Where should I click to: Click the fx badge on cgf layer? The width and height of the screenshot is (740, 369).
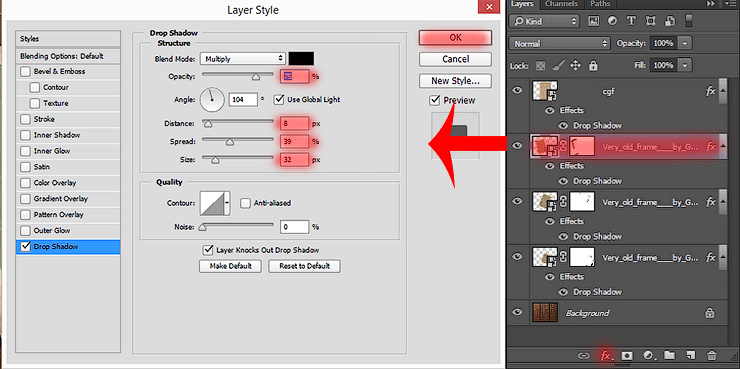[x=711, y=91]
